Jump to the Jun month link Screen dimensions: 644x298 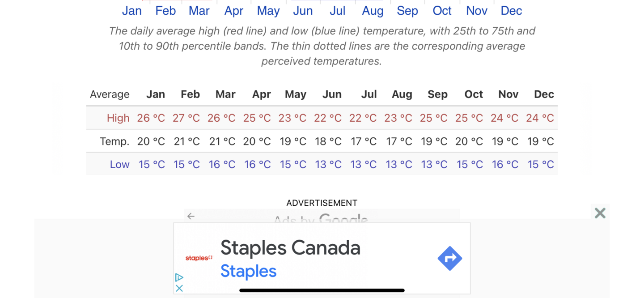pos(303,11)
